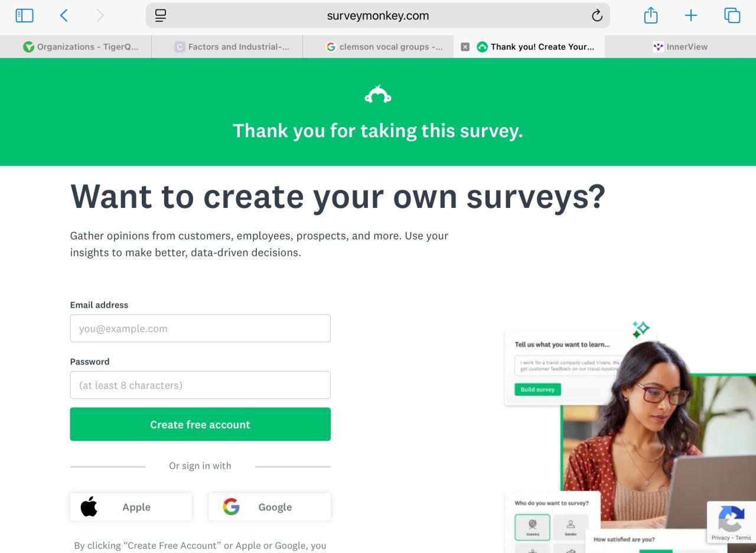The height and width of the screenshot is (553, 756).
Task: Focus the Password field
Action: (x=200, y=385)
